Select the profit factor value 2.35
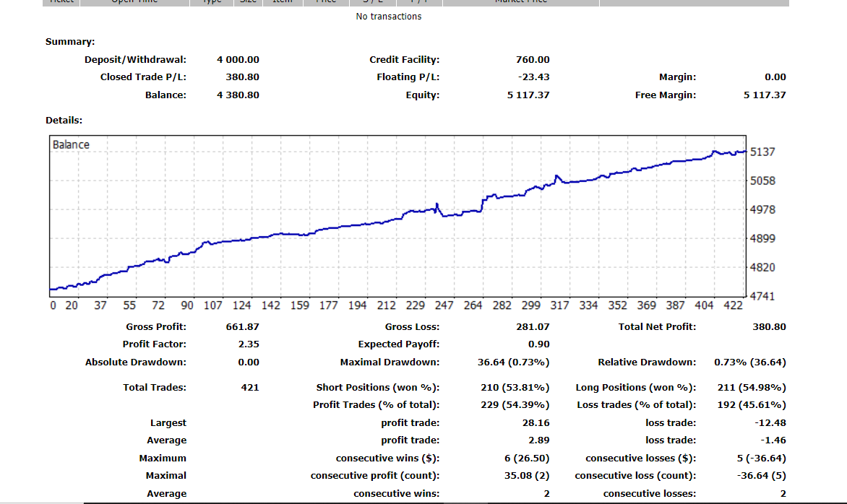Viewport: 847px width, 504px height. point(249,344)
